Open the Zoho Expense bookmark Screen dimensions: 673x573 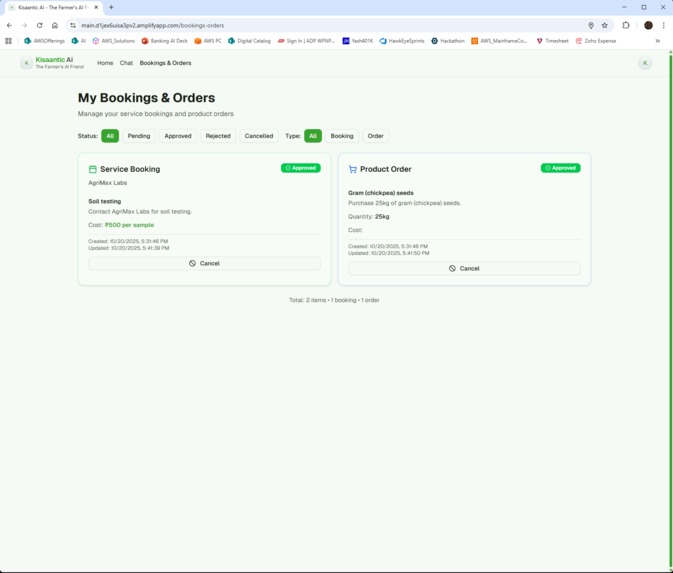[x=596, y=41]
